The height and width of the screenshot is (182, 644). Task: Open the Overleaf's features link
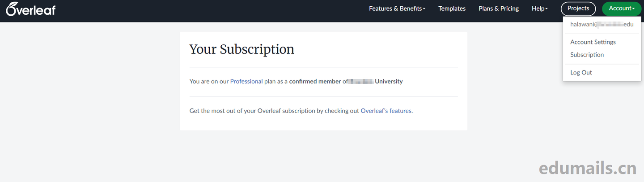point(386,111)
